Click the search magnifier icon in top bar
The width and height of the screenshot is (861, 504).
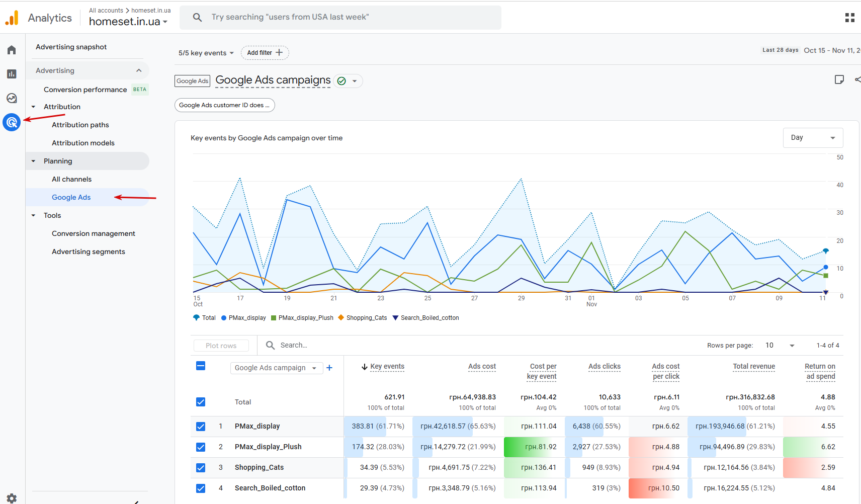point(198,18)
